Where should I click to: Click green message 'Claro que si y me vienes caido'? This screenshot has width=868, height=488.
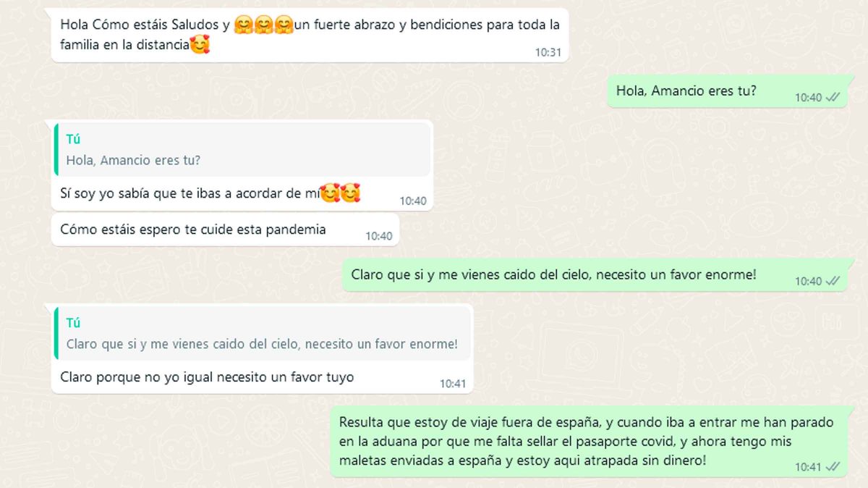(594, 275)
